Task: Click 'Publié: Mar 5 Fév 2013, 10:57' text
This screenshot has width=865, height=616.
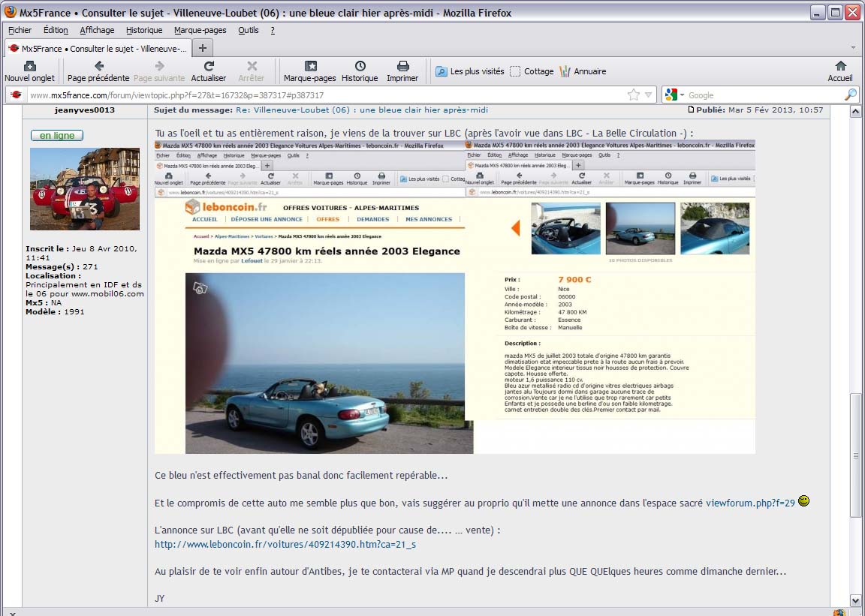Action: click(x=759, y=110)
